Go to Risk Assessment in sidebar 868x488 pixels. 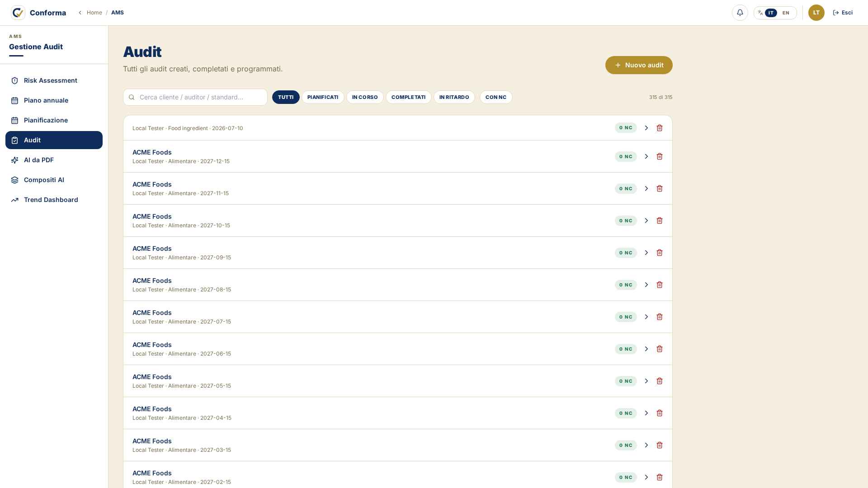[54, 80]
